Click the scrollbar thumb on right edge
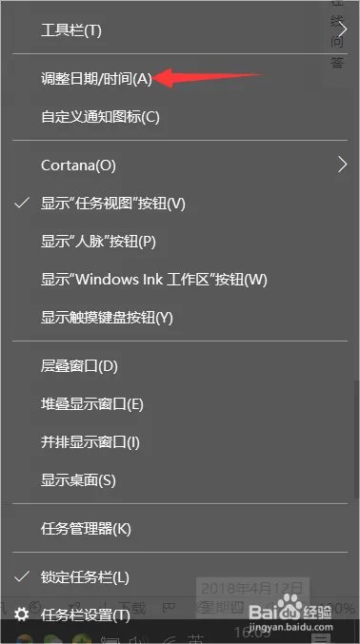This screenshot has height=644, width=360. point(356,439)
